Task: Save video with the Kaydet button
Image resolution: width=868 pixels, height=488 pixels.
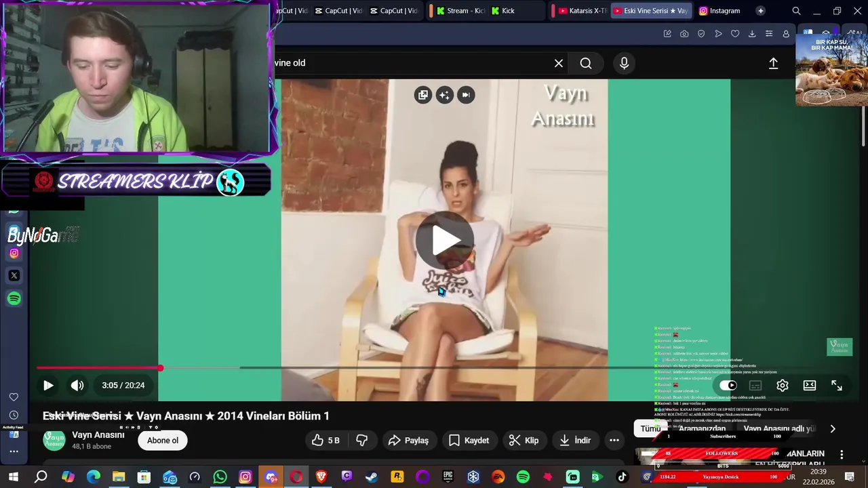Action: [469, 441]
